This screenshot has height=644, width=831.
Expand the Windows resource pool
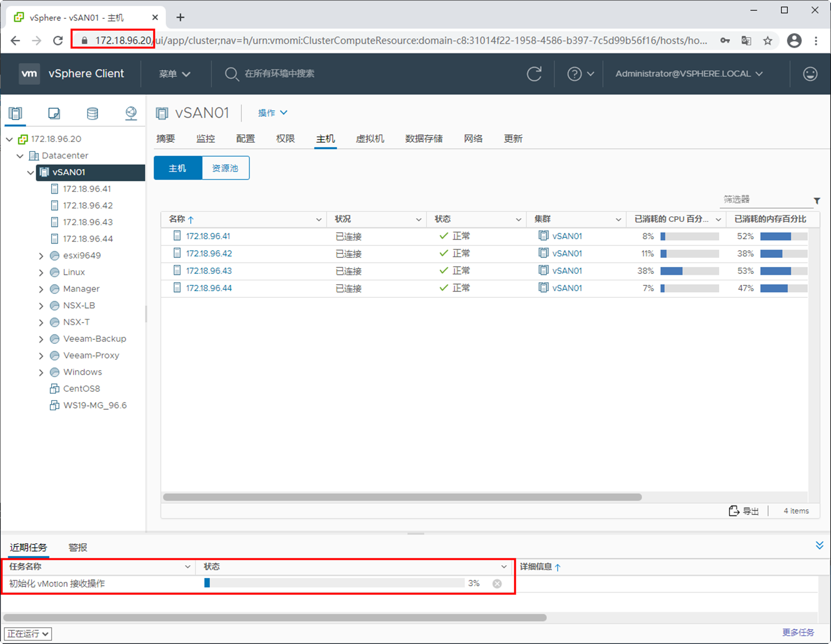point(41,372)
